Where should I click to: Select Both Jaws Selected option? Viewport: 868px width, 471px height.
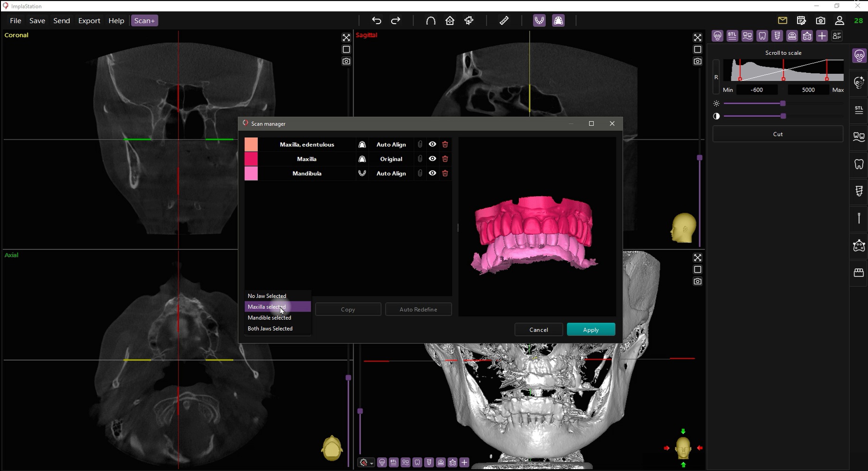click(278, 329)
